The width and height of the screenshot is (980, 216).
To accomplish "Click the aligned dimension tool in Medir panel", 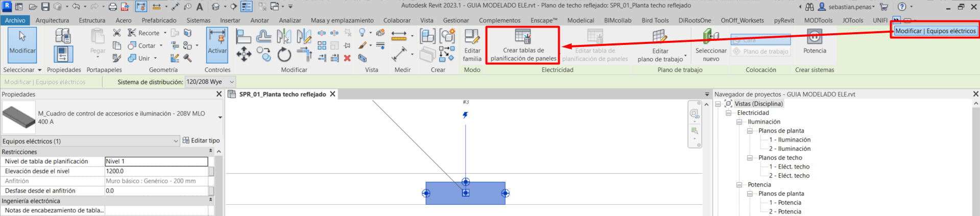I will click(399, 54).
